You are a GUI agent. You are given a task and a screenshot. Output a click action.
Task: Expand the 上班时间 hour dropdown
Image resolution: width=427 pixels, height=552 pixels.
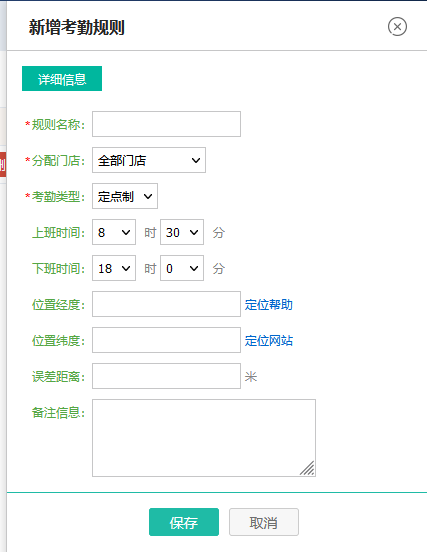pyautogui.click(x=114, y=232)
